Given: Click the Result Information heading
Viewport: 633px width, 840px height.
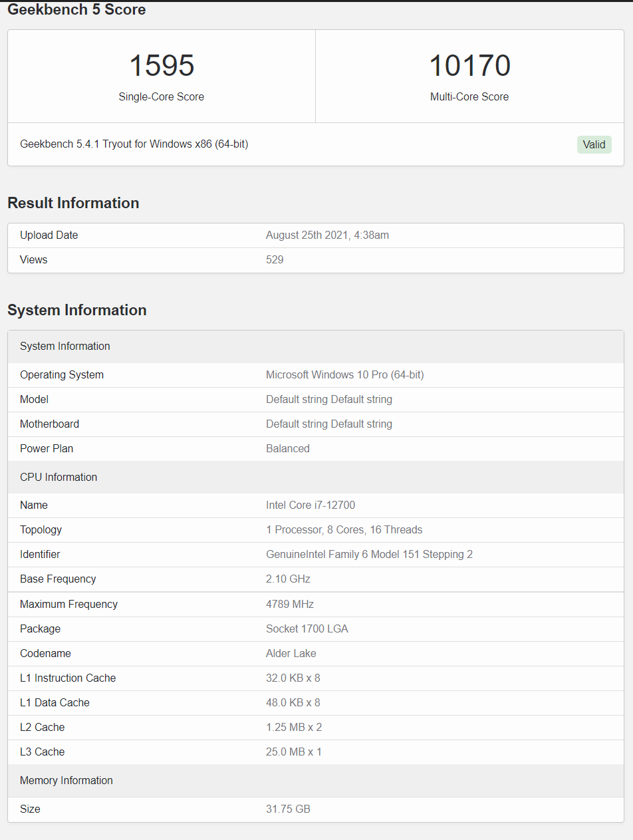Looking at the screenshot, I should point(73,203).
